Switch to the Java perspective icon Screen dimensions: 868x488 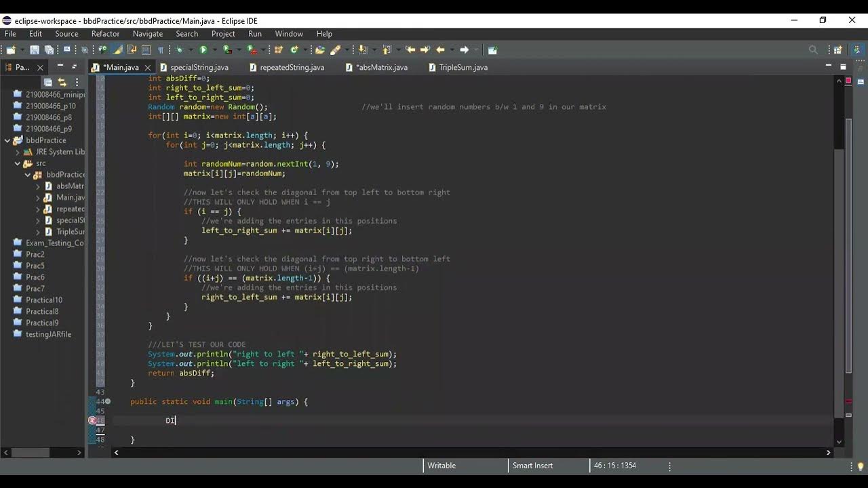[x=858, y=49]
